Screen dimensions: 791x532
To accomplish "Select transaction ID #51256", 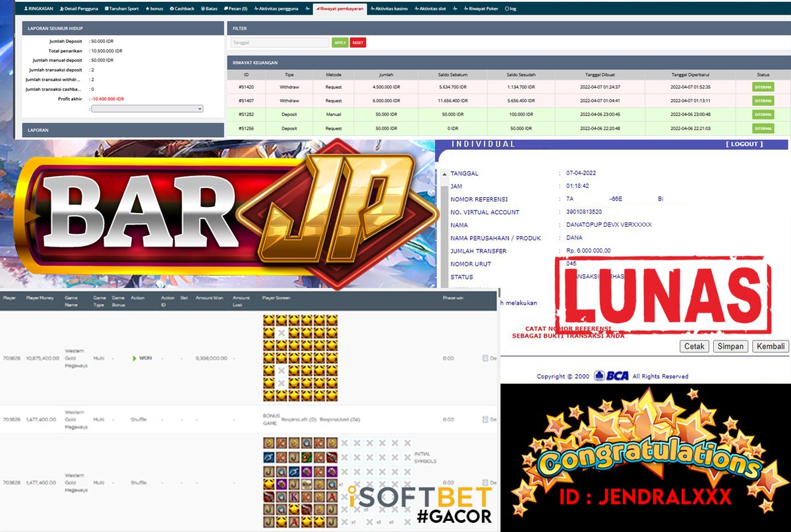I will (x=246, y=129).
